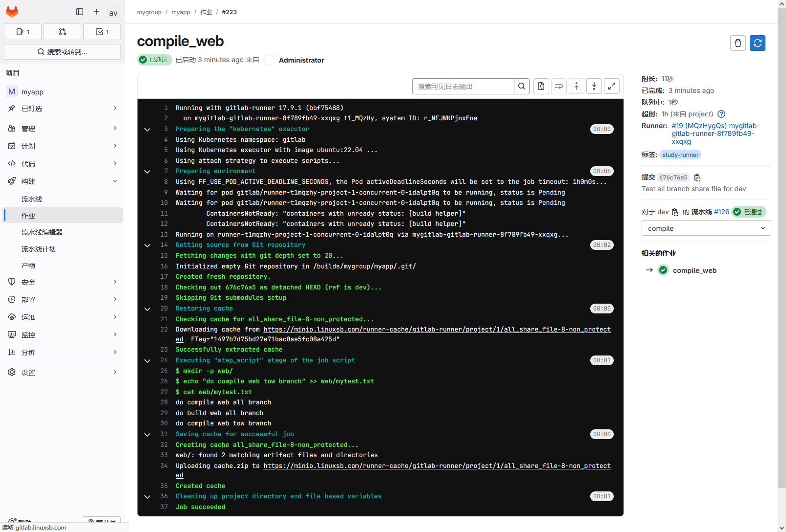Open 流水线计划 pipeline schedules
This screenshot has width=786, height=532.
pyautogui.click(x=62, y=249)
